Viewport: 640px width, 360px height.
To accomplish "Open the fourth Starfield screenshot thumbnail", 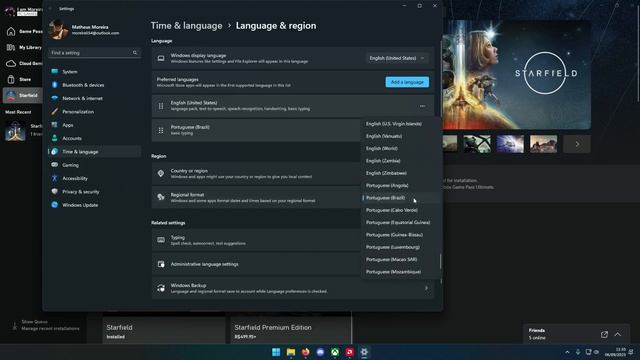I will (543, 144).
